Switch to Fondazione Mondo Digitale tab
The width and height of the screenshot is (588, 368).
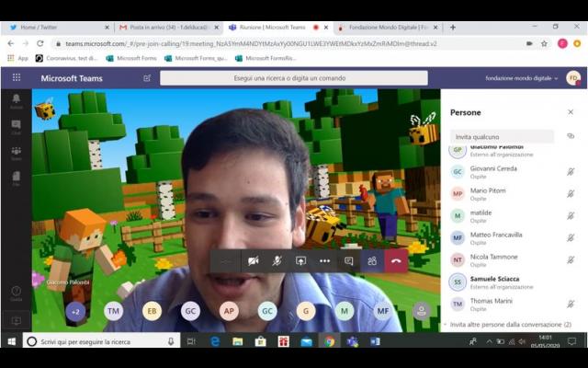[x=386, y=28]
